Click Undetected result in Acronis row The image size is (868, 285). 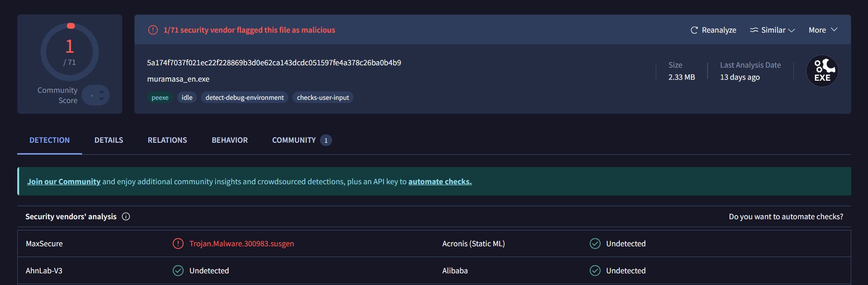tap(626, 243)
